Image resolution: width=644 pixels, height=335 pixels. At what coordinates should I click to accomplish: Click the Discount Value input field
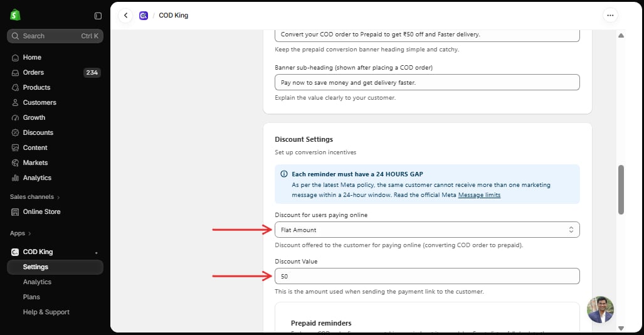427,276
